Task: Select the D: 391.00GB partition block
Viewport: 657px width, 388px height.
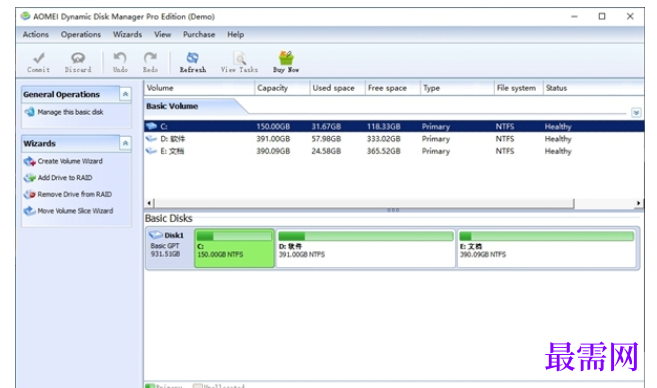Action: pyautogui.click(x=365, y=248)
